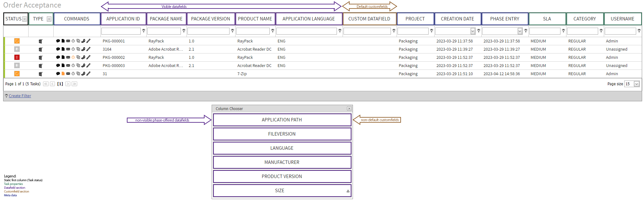This screenshot has width=644, height=201.
Task: Click Package Version filter input field
Action: click(208, 31)
